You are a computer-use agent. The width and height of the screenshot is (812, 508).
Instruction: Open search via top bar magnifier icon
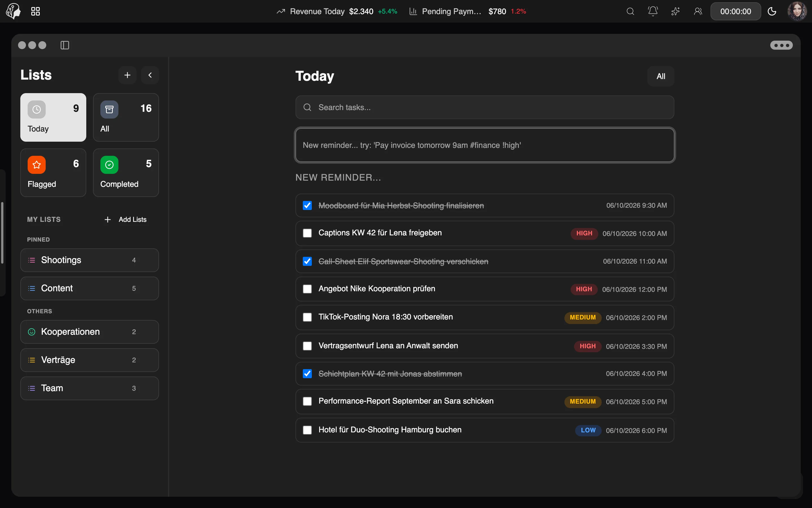[630, 11]
